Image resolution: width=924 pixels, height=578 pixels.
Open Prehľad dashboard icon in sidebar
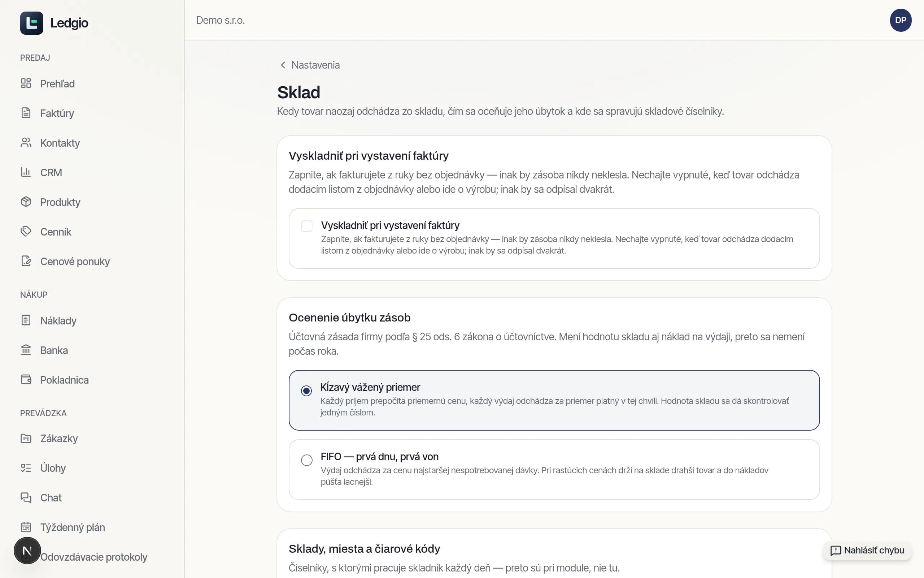[26, 83]
